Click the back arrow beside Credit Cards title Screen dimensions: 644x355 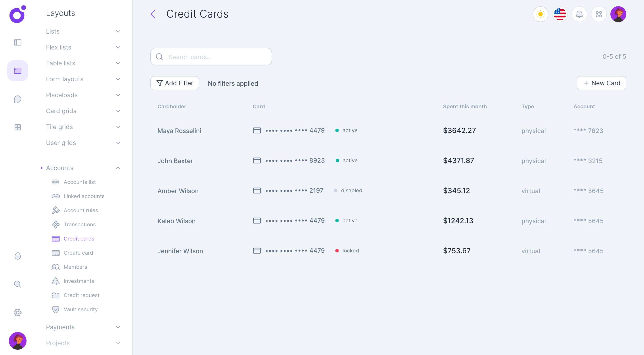pyautogui.click(x=153, y=14)
